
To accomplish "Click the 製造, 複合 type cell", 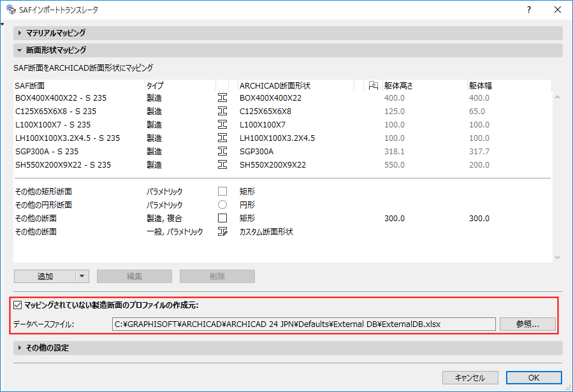I will pyautogui.click(x=164, y=218).
